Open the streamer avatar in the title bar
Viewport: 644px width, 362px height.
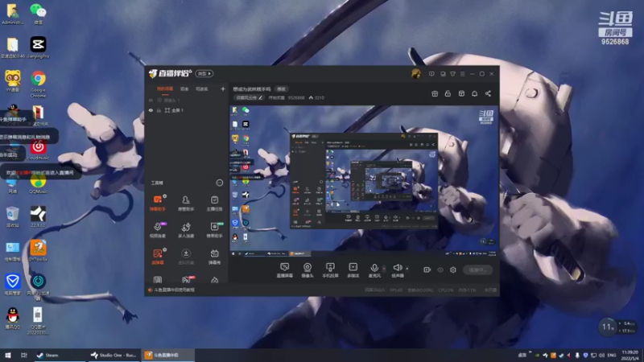(x=415, y=74)
